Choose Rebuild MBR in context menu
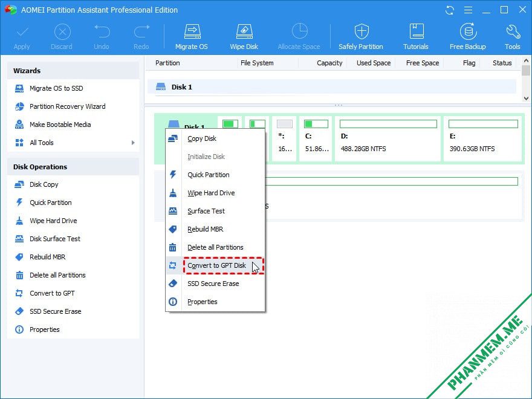The width and height of the screenshot is (532, 399). click(x=215, y=229)
